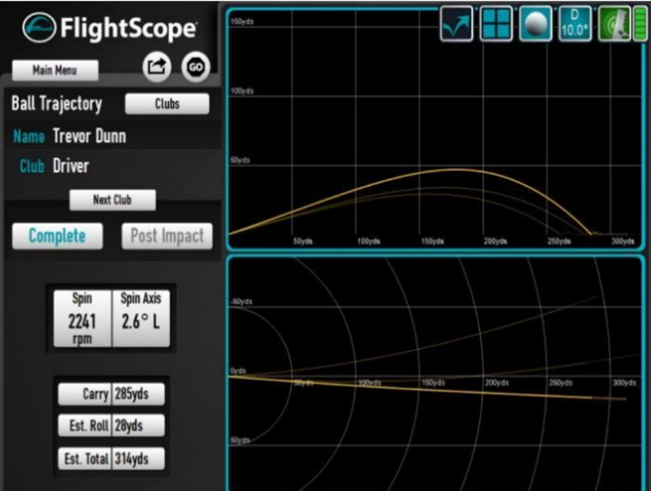Select the Post Impact tab
Screen dimensions: 651x491
[x=167, y=236]
